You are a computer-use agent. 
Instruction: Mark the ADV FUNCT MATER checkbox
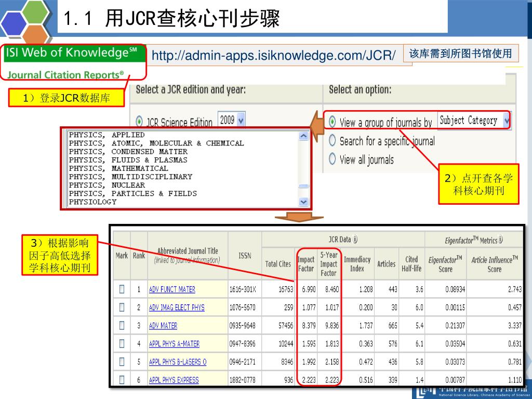[x=122, y=289]
